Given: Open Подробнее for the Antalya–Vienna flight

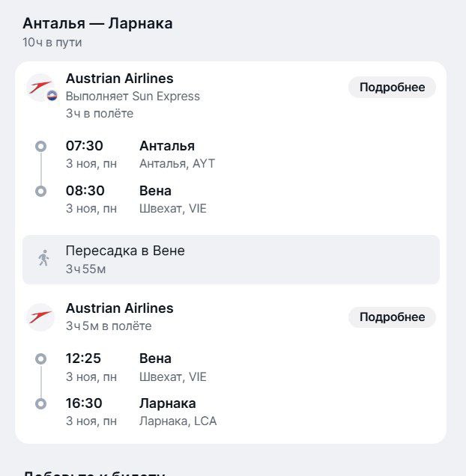Looking at the screenshot, I should 392,88.
